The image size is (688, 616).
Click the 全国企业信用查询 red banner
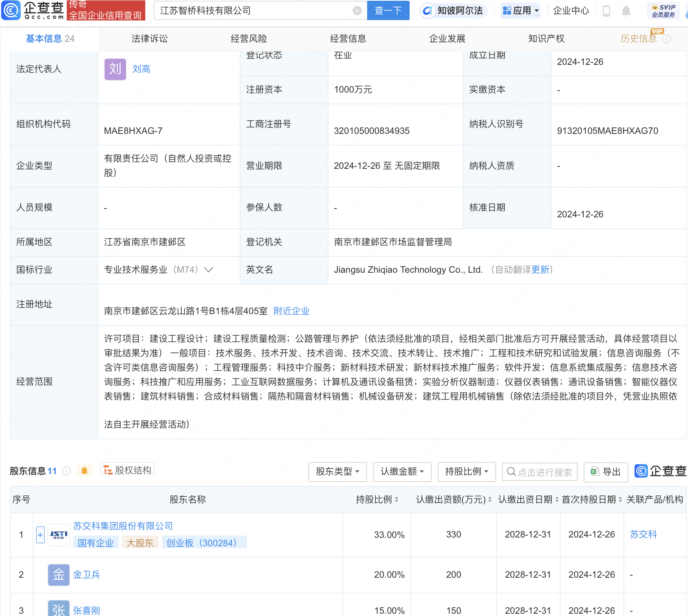106,10
